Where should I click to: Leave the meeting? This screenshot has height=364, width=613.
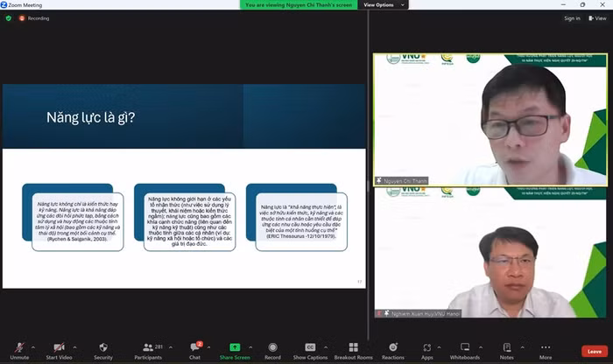tap(595, 351)
